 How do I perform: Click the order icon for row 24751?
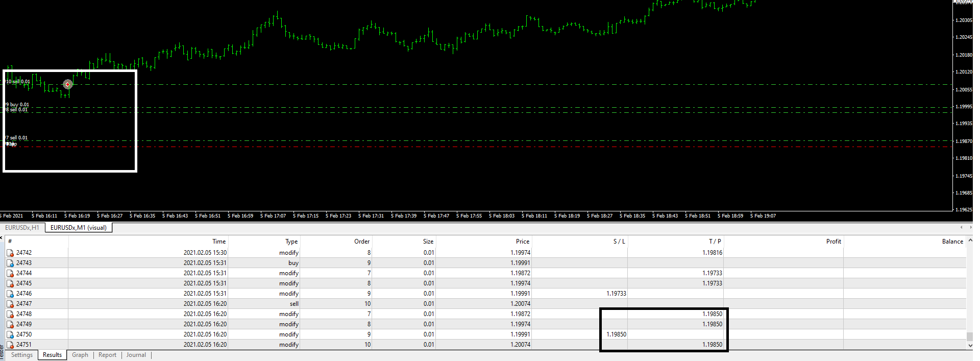10,345
